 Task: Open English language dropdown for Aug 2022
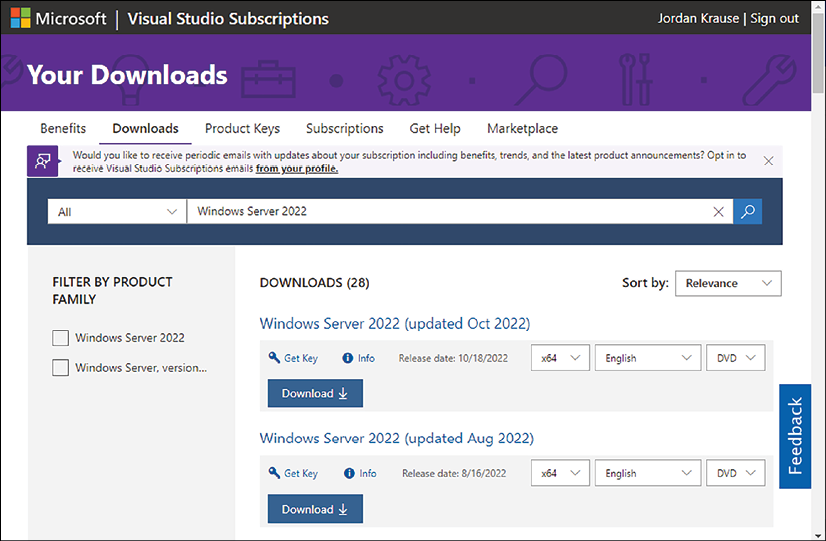click(648, 473)
